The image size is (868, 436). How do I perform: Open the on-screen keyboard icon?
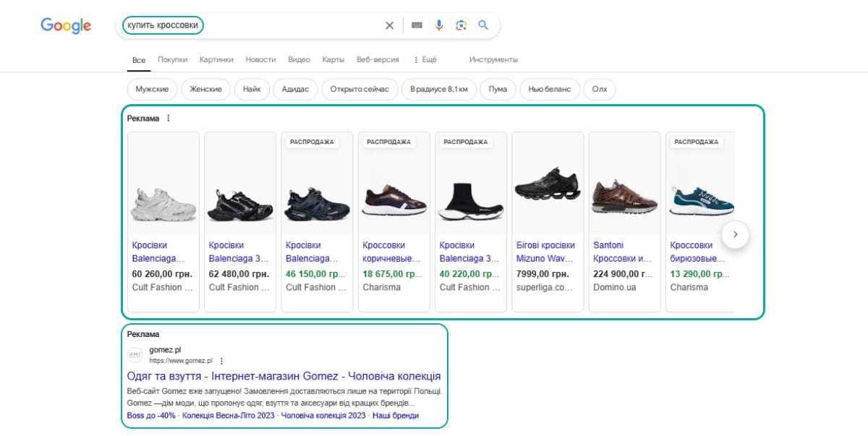pyautogui.click(x=417, y=25)
